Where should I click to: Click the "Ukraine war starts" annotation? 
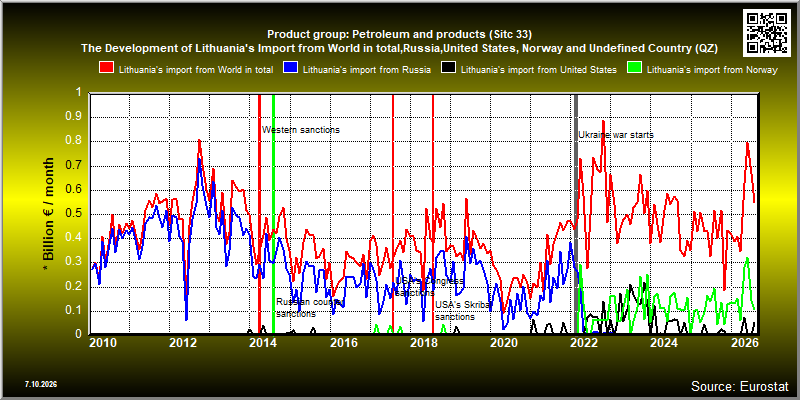pyautogui.click(x=616, y=135)
